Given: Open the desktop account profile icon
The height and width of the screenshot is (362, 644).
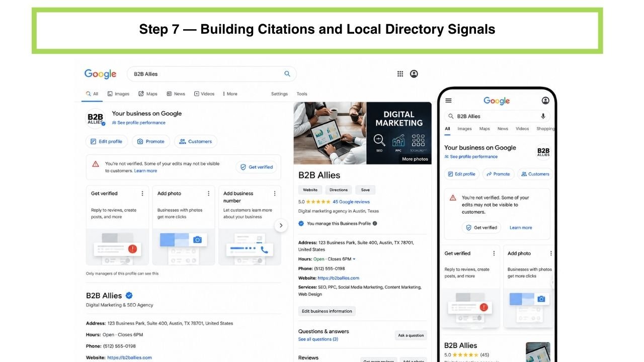Looking at the screenshot, I should [414, 74].
